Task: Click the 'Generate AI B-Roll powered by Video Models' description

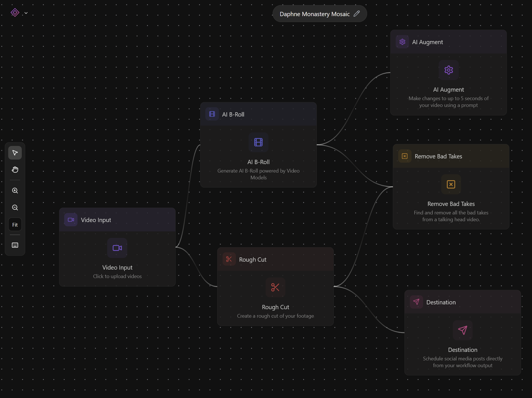Action: click(259, 174)
